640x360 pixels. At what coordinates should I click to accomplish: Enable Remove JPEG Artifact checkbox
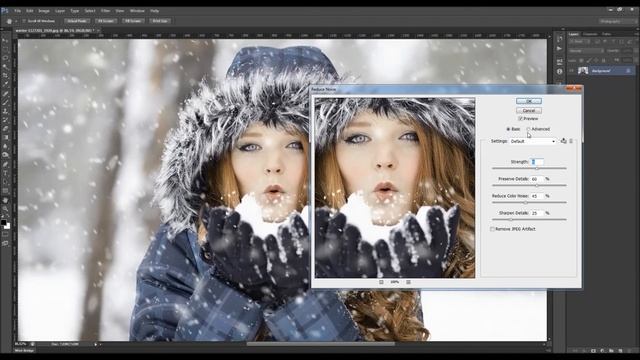[x=493, y=229]
